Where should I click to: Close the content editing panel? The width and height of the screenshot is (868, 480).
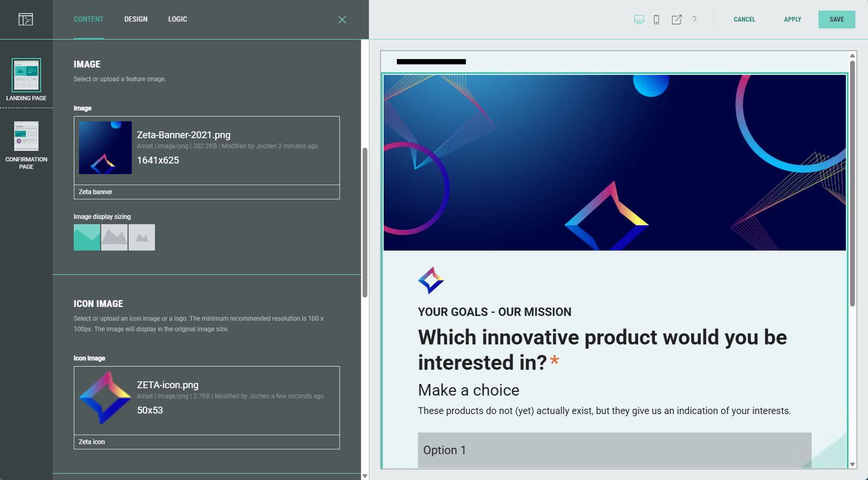[x=342, y=20]
